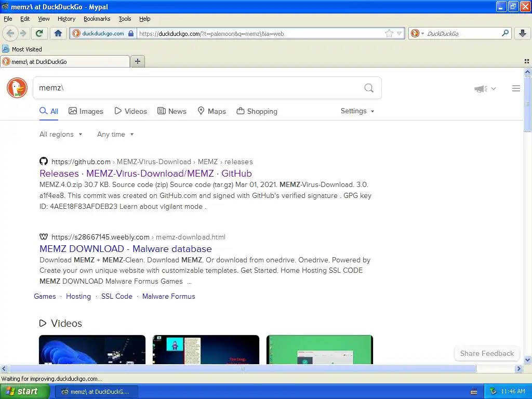Click the Mypal taskbar window button

click(x=96, y=392)
